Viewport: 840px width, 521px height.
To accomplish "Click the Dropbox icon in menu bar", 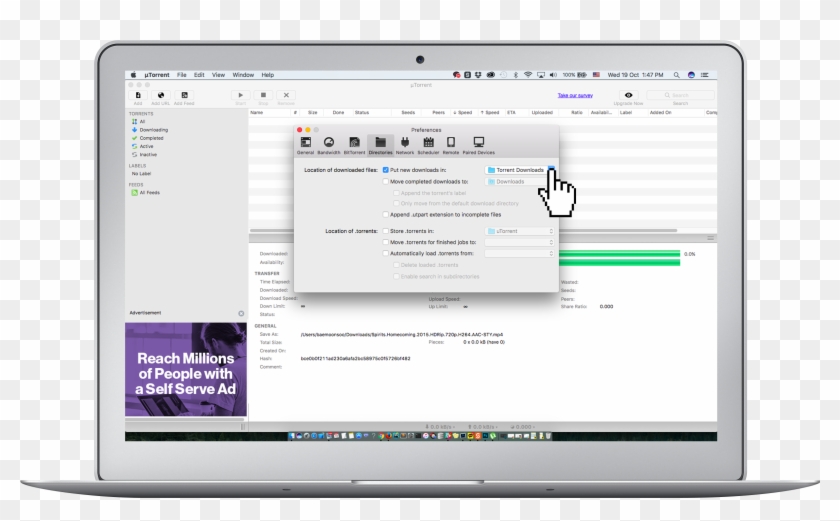I will click(x=478, y=75).
